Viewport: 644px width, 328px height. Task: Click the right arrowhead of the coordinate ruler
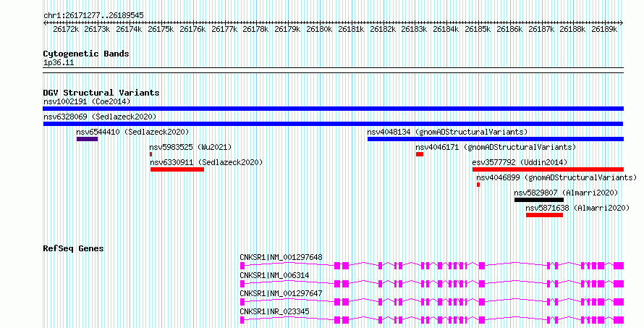622,23
